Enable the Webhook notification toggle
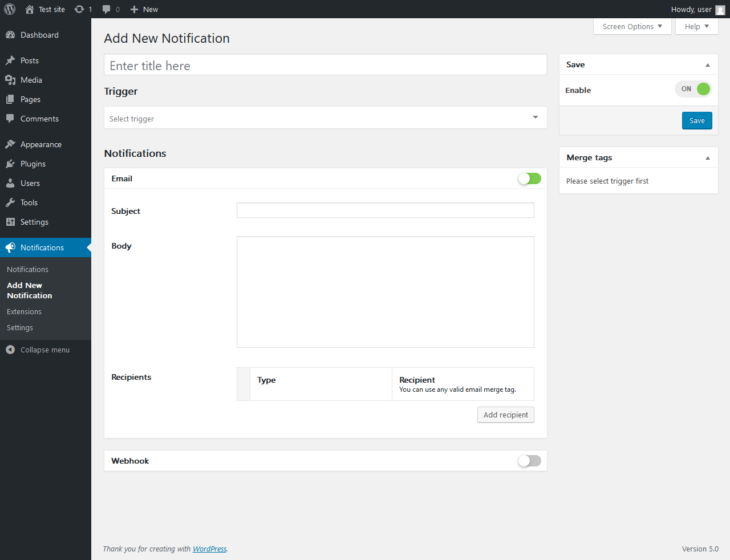This screenshot has height=560, width=730. point(529,461)
